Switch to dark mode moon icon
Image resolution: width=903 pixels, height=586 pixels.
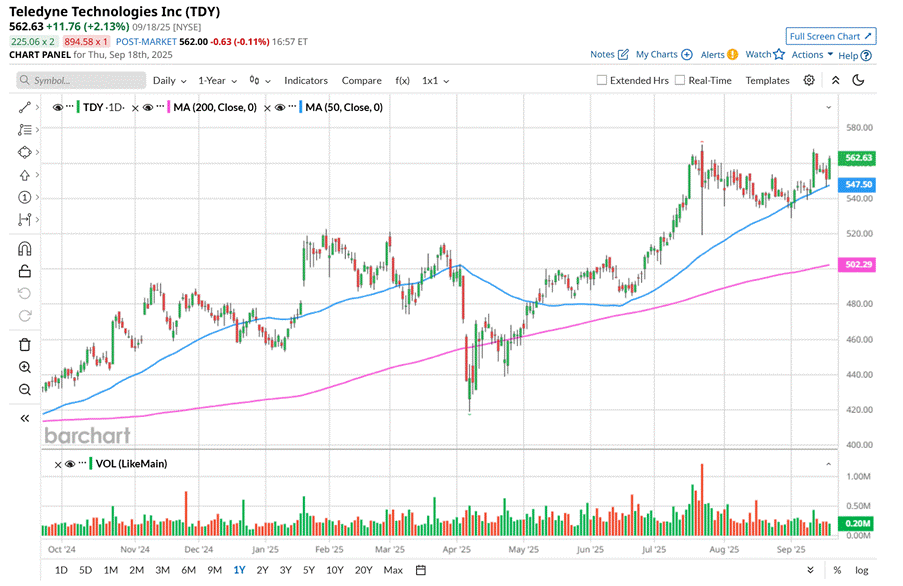pyautogui.click(x=858, y=80)
